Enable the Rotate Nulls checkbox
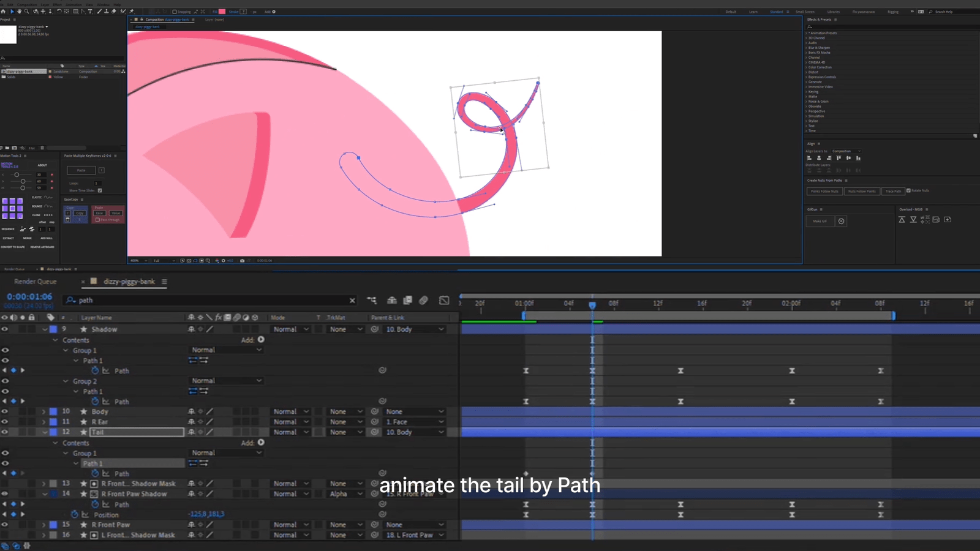Image resolution: width=980 pixels, height=551 pixels. pyautogui.click(x=908, y=190)
